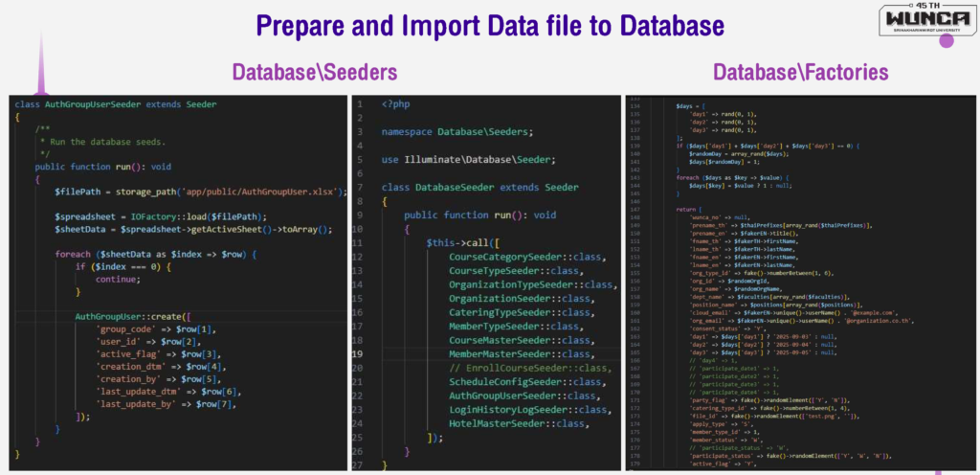
Task: Click the 'org_email' factory line
Action: click(803, 321)
